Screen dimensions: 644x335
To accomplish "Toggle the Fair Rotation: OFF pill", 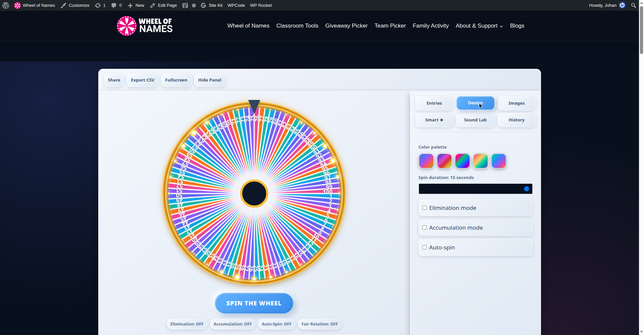I will pyautogui.click(x=320, y=324).
